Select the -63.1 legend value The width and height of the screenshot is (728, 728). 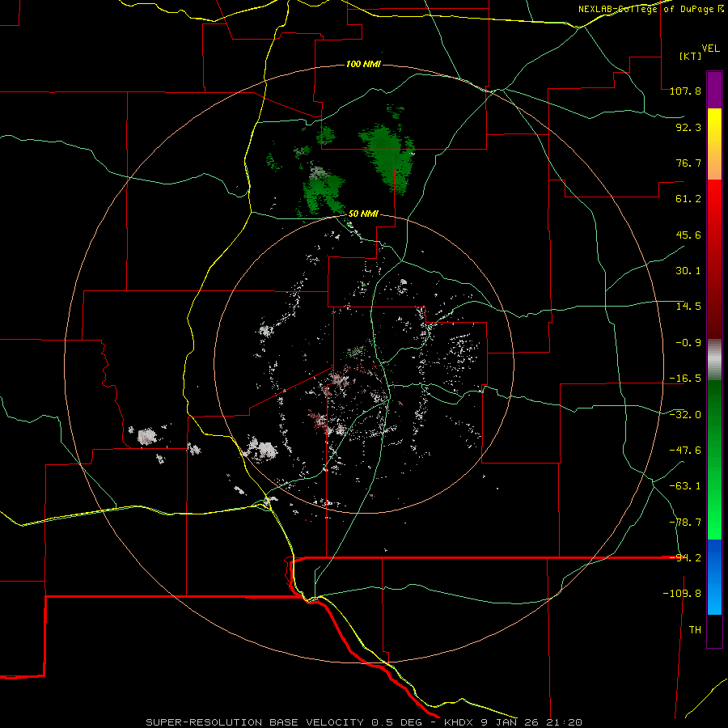[x=685, y=486]
